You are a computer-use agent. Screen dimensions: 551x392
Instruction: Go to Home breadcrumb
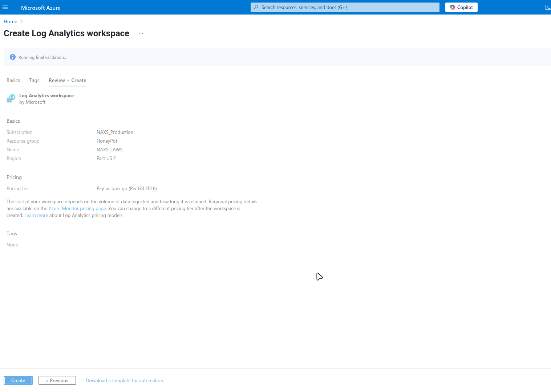coord(11,21)
